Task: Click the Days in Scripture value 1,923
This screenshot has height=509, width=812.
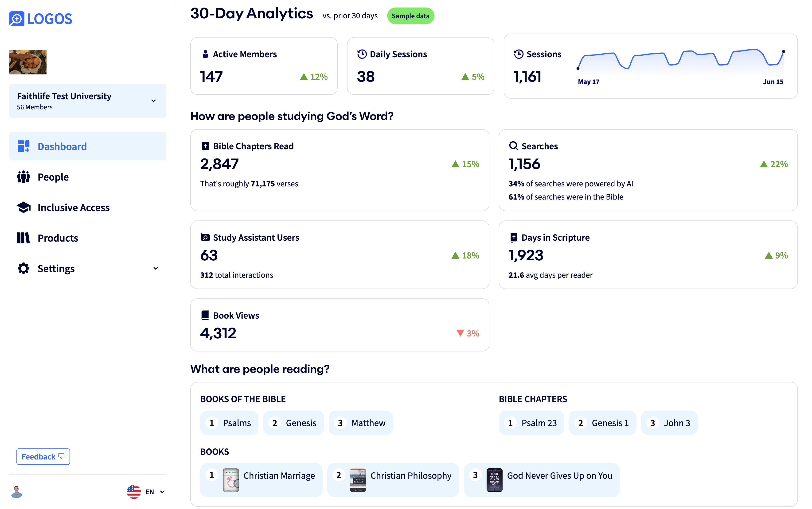Action: 526,255
